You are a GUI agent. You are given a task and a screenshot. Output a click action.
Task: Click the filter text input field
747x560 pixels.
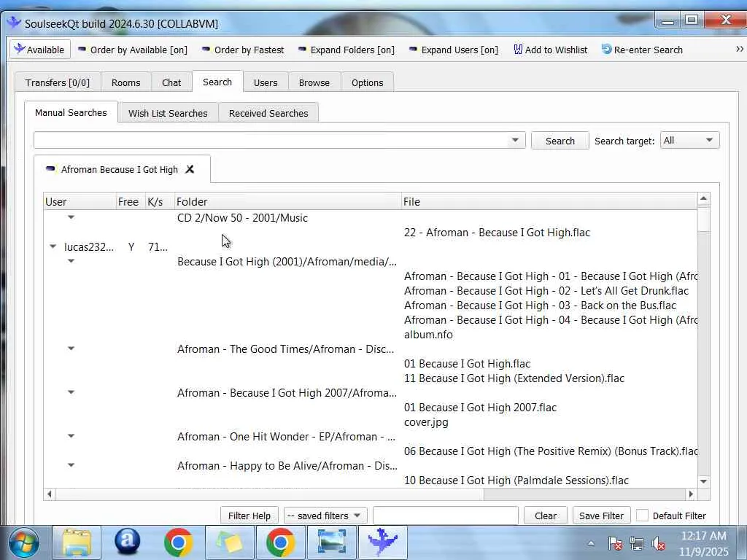446,516
